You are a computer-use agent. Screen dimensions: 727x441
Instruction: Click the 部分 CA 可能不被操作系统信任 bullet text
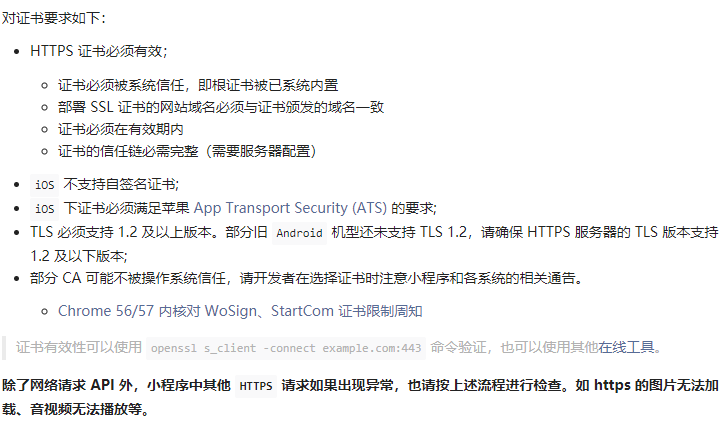pos(306,278)
